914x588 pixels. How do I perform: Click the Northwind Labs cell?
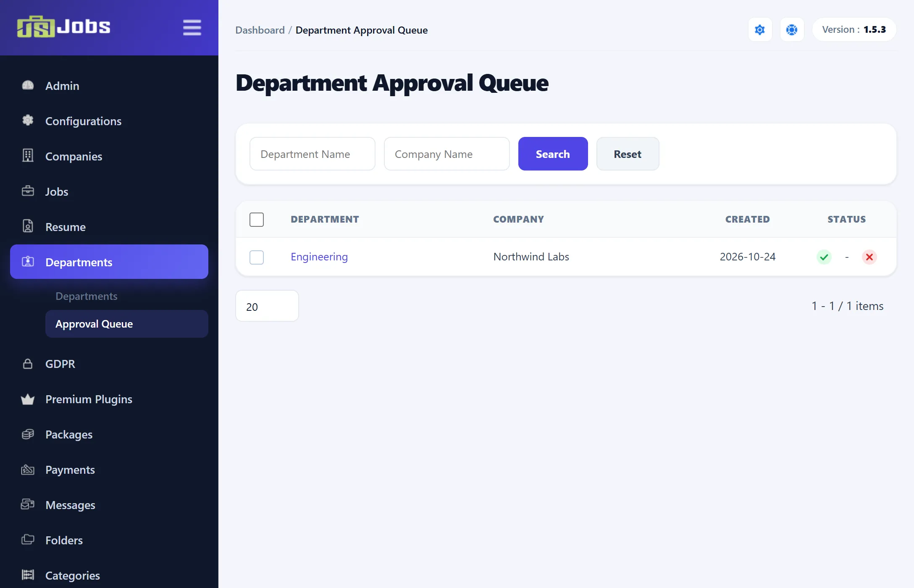[x=531, y=257]
